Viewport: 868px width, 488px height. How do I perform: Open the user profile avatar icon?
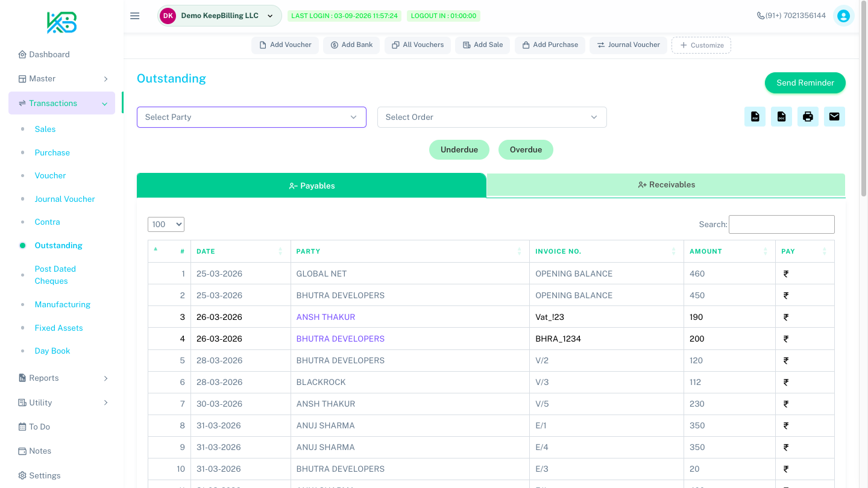843,16
